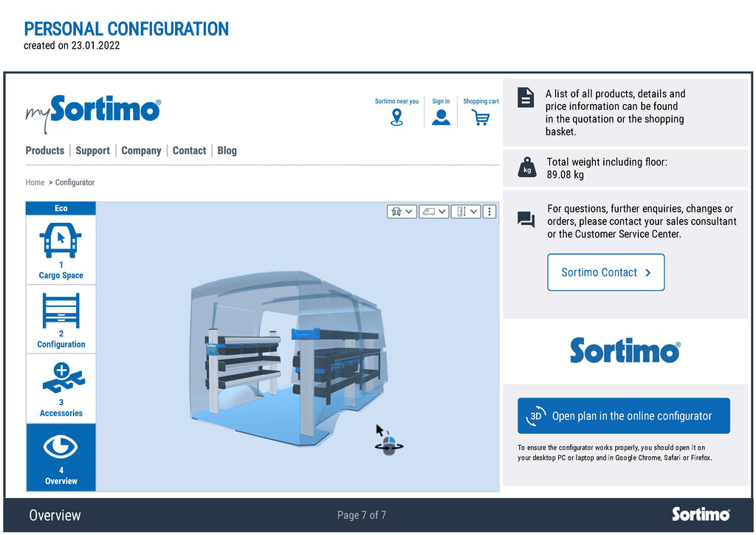Open the Company menu
Viewport: 756px width, 535px height.
coord(141,151)
